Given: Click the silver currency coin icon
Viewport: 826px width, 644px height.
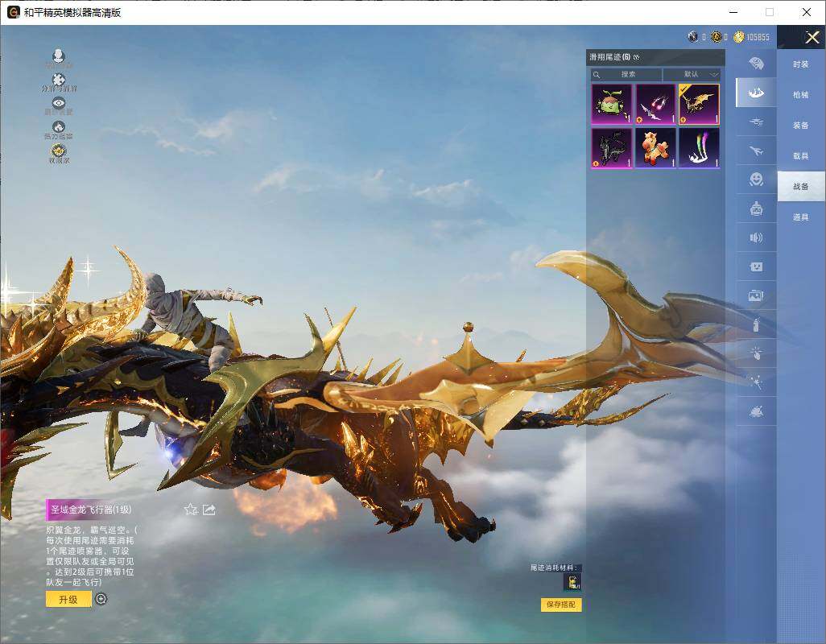Looking at the screenshot, I should click(x=693, y=36).
